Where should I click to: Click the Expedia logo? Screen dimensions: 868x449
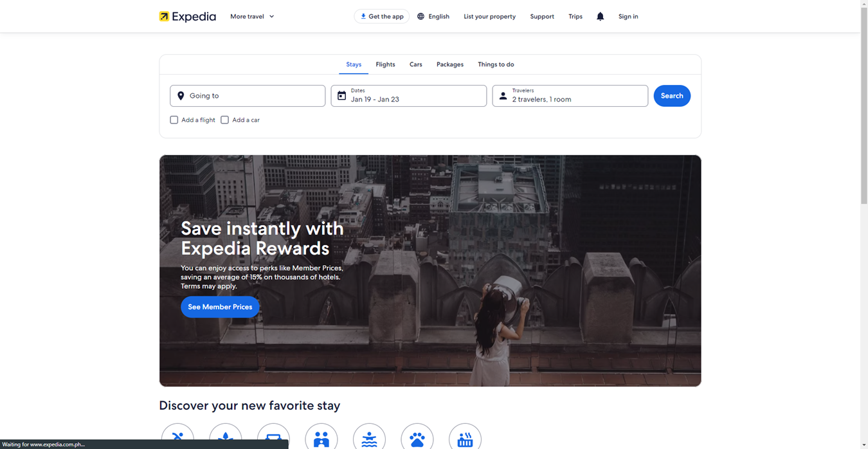(188, 16)
